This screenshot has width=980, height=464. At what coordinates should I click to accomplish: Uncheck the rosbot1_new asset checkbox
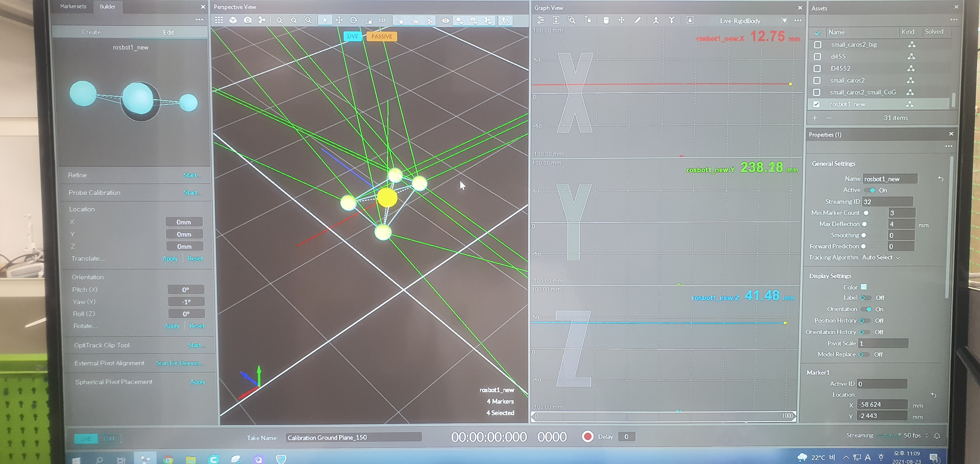[x=816, y=104]
